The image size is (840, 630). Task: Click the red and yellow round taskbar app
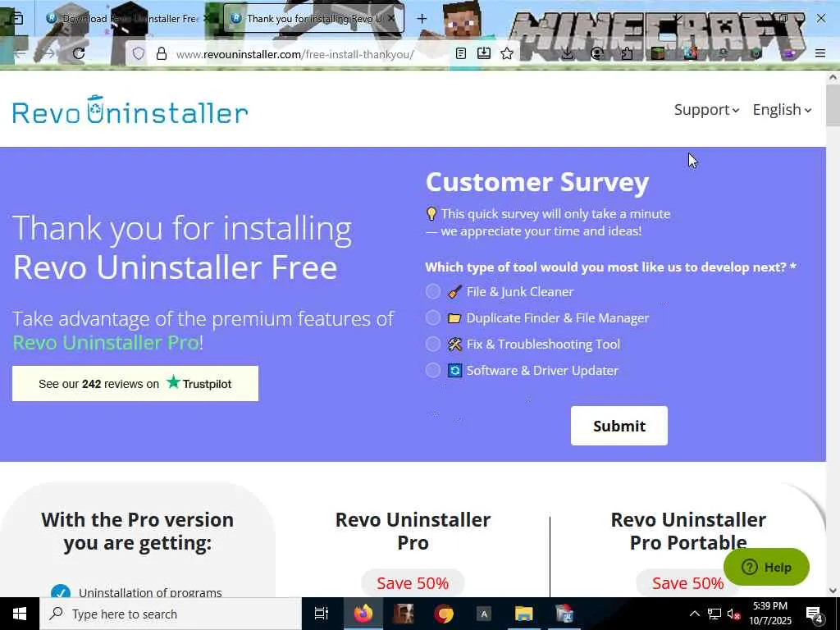(x=444, y=614)
